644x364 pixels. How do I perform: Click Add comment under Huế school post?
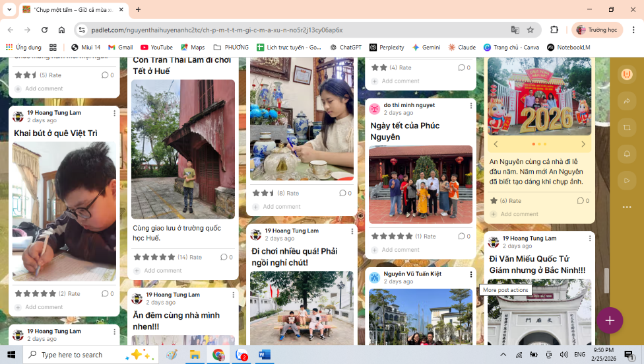pos(162,270)
